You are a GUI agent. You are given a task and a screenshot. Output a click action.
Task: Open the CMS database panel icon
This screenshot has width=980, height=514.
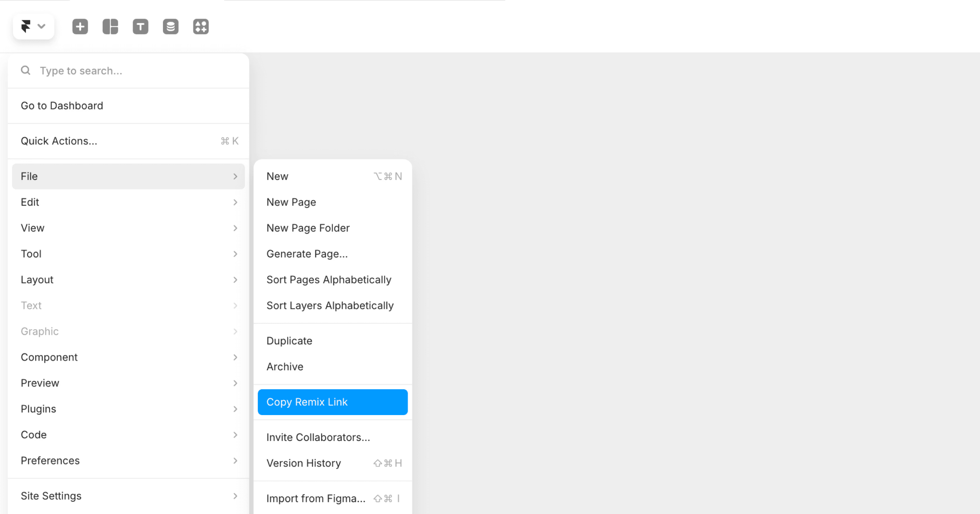170,26
